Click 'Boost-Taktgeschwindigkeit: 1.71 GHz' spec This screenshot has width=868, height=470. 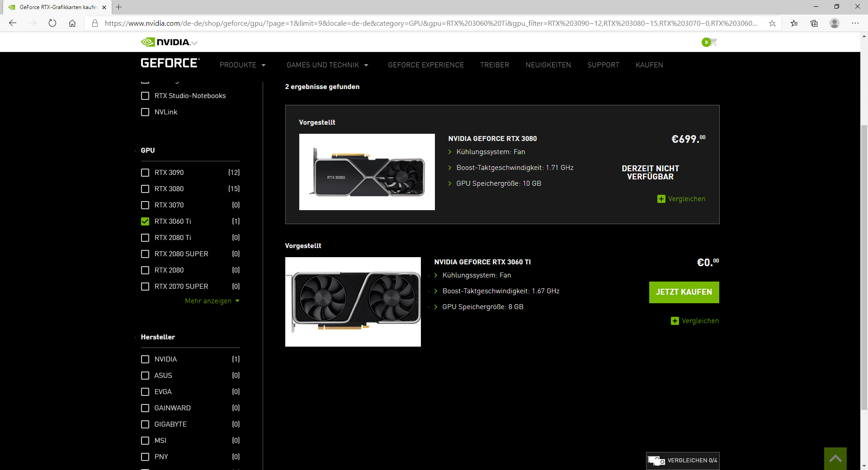[515, 168]
